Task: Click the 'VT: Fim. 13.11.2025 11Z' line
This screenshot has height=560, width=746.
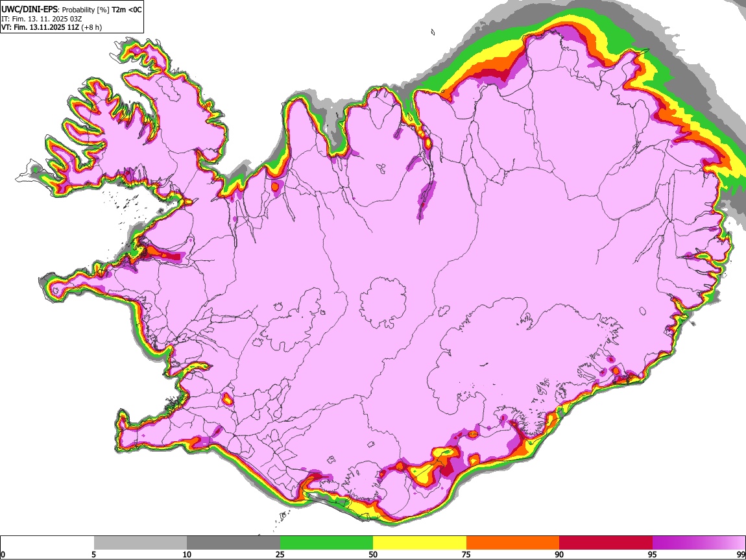Action: (x=40, y=28)
